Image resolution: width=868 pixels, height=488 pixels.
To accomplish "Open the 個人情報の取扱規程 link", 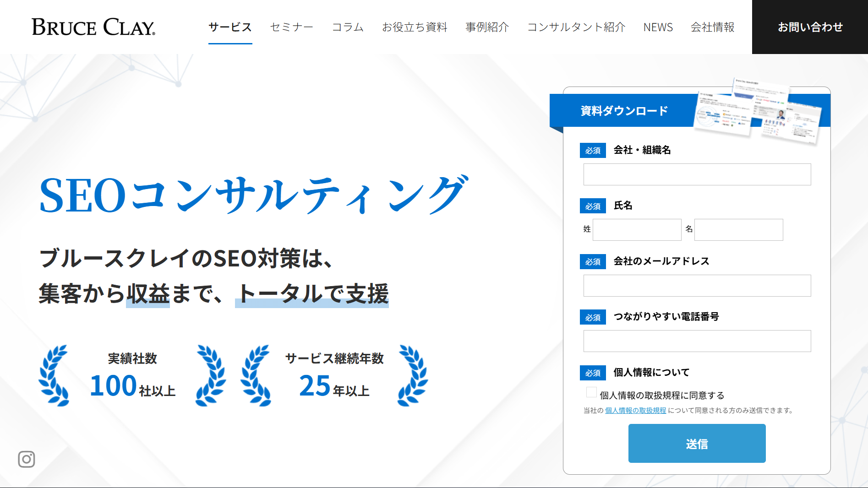I will click(x=635, y=411).
